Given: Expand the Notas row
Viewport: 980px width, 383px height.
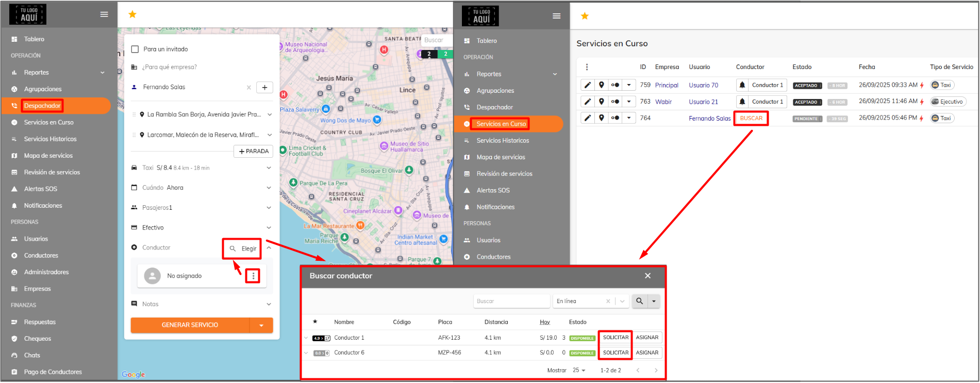Looking at the screenshot, I should click(x=269, y=304).
